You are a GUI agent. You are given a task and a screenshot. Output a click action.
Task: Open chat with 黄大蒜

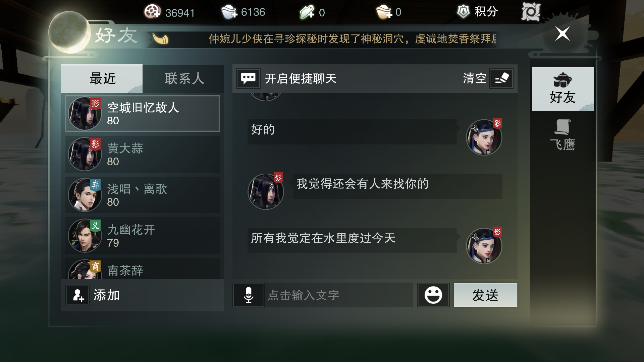tap(143, 154)
